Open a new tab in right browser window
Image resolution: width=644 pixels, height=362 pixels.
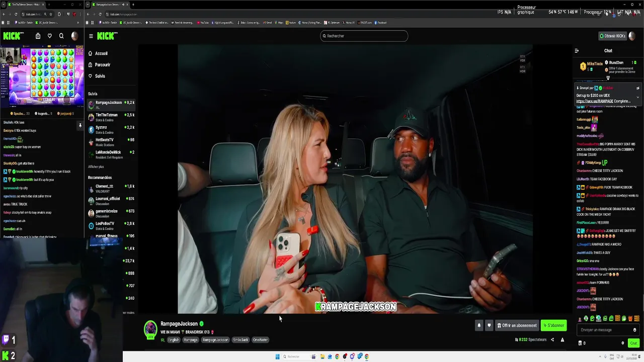pyautogui.click(x=133, y=5)
